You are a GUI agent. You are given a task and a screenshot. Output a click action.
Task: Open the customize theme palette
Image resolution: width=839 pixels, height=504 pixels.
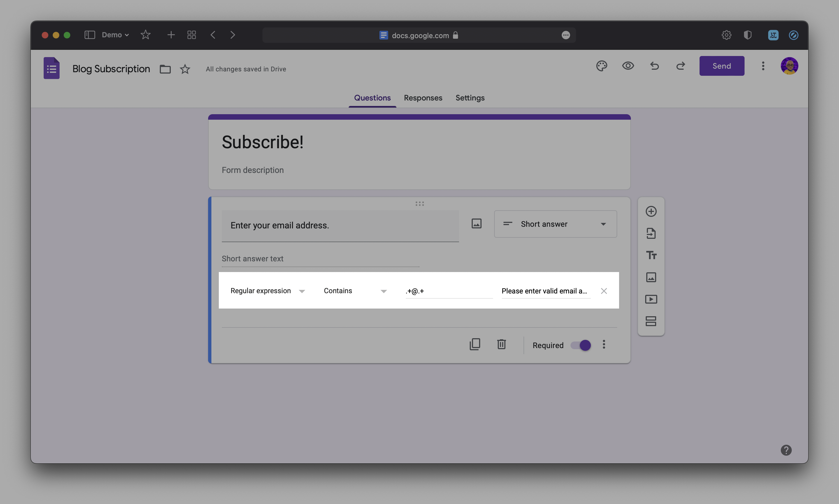tap(601, 66)
